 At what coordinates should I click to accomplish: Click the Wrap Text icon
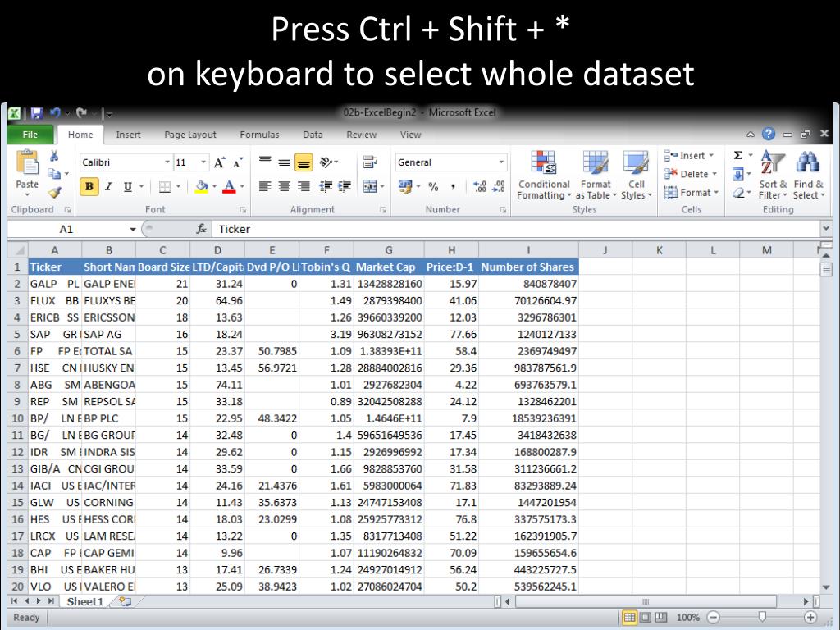point(370,162)
